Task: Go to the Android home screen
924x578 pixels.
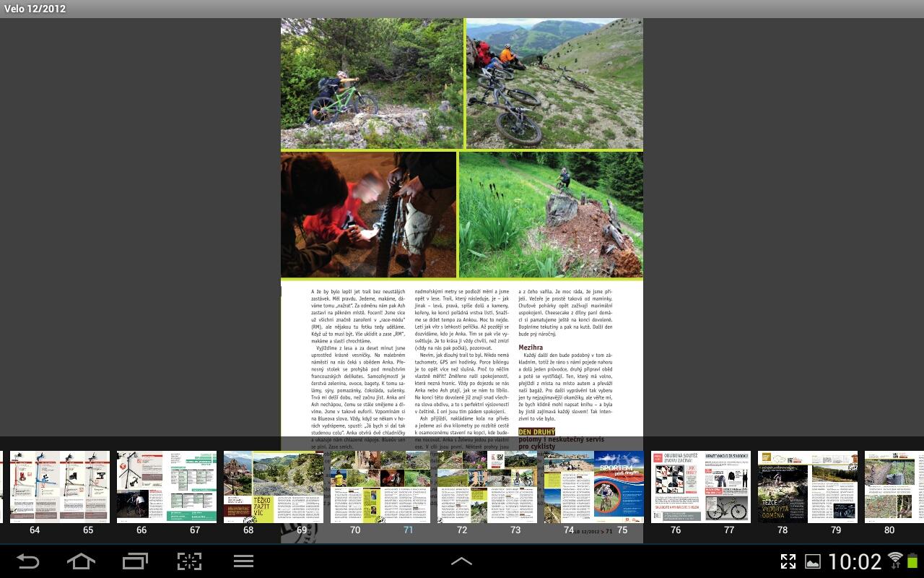Action: point(81,561)
